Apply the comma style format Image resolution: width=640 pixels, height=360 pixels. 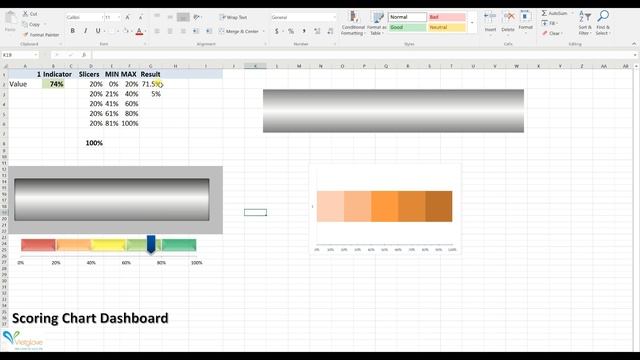coord(304,31)
